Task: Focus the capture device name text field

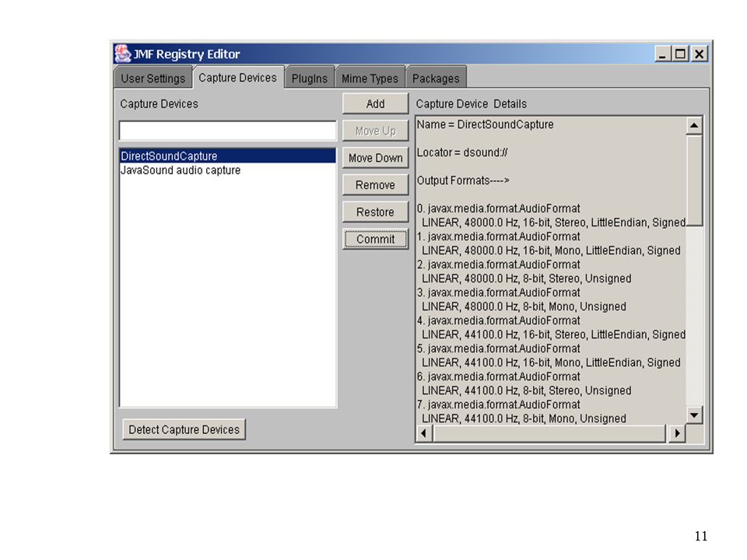Action: tap(228, 131)
